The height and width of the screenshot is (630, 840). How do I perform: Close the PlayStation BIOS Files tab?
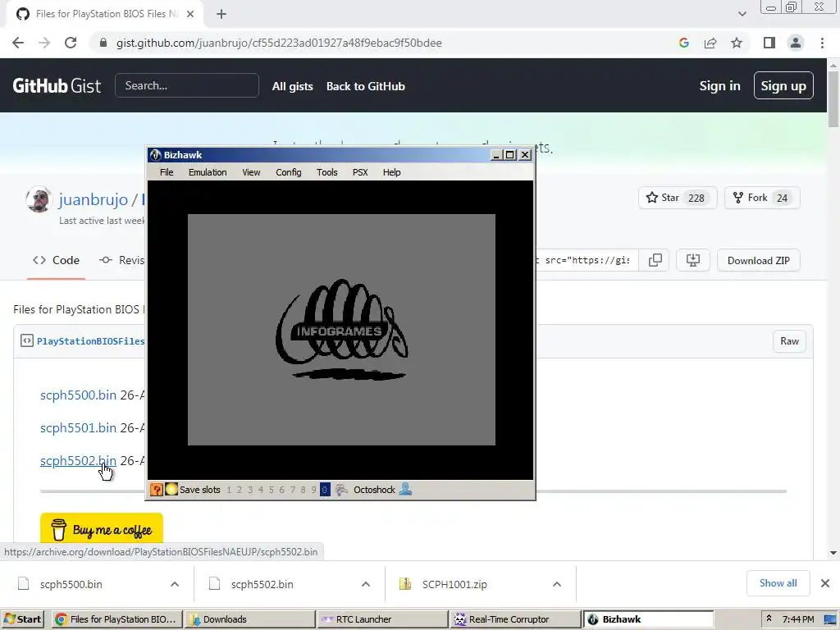pos(190,14)
